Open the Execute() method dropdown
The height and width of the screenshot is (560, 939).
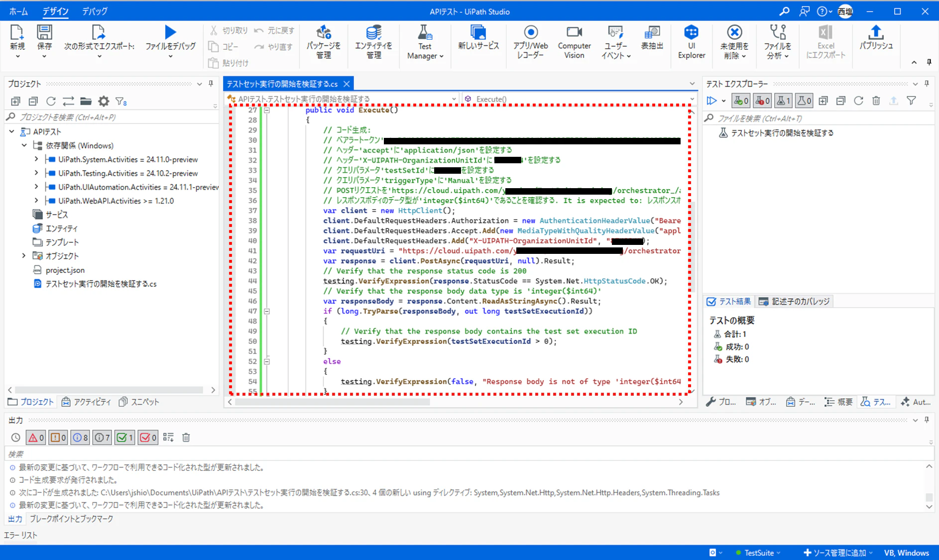579,99
